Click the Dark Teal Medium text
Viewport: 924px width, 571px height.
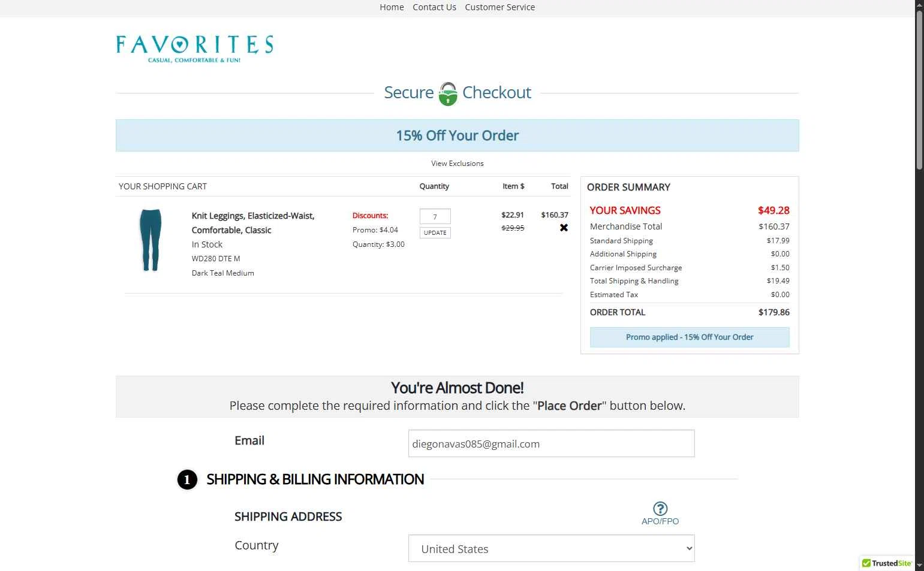(222, 273)
